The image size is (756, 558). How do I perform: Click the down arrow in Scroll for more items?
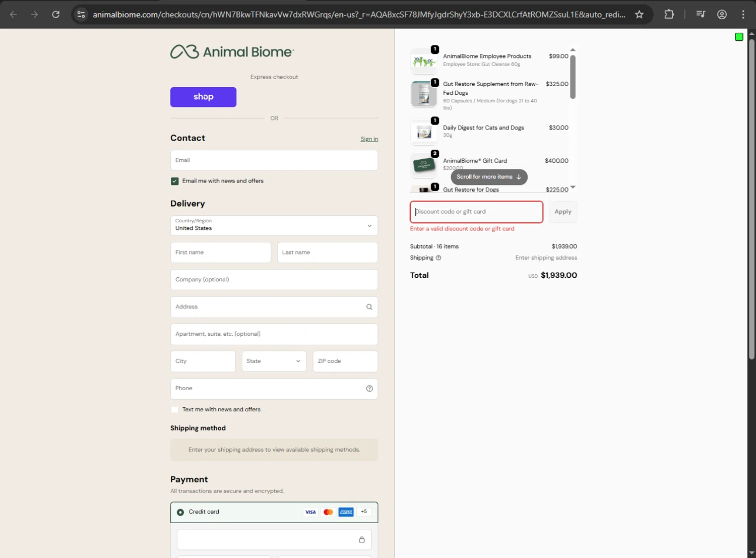click(x=519, y=177)
